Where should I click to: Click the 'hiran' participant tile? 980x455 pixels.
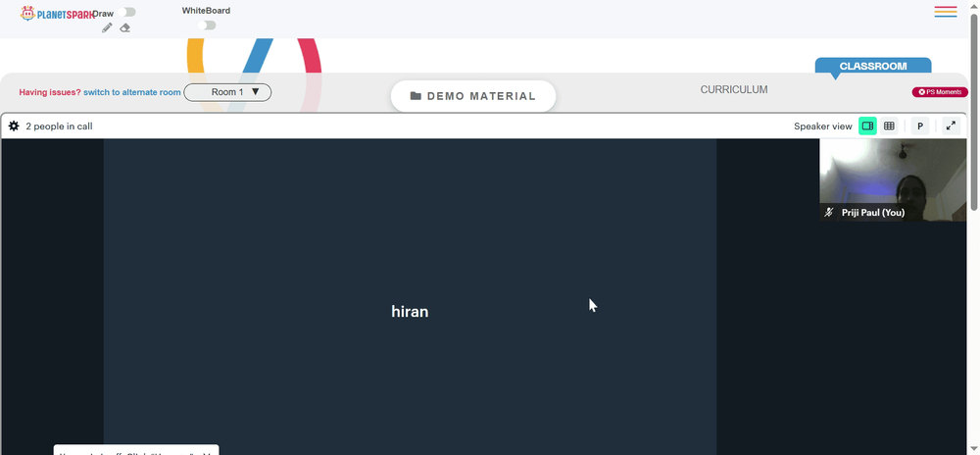point(410,297)
